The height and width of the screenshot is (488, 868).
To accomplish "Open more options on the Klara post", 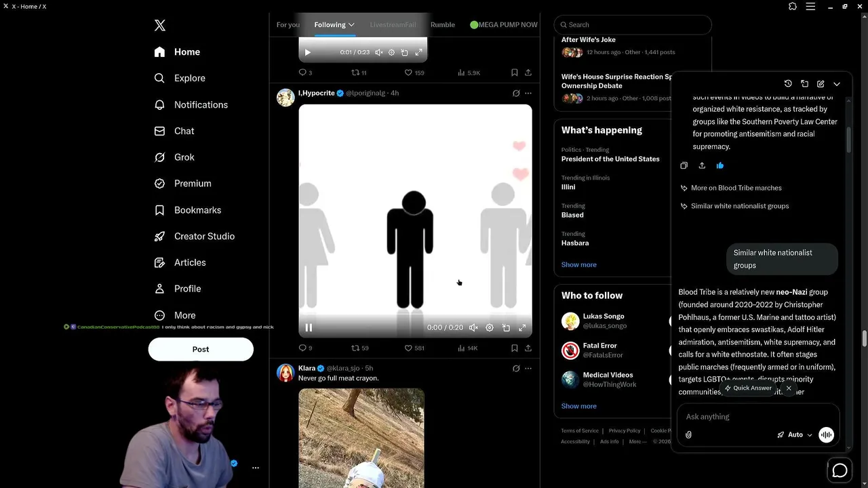I will coord(528,369).
